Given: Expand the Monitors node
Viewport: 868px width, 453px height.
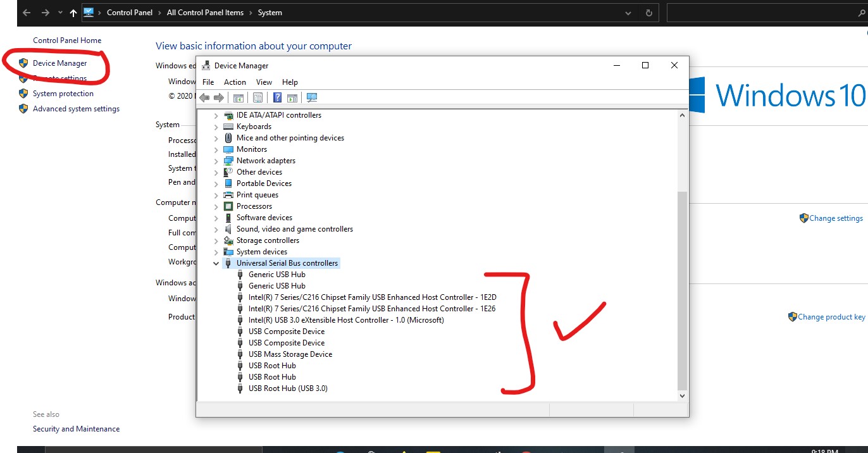Looking at the screenshot, I should pyautogui.click(x=216, y=149).
